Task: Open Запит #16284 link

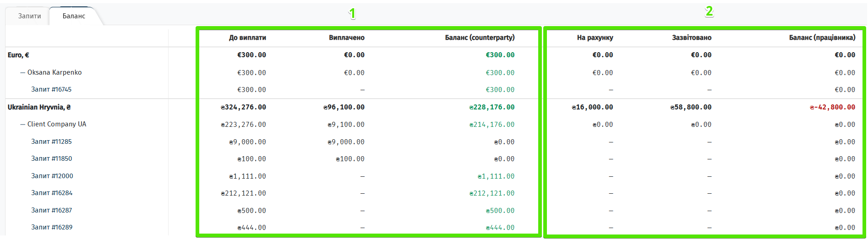Action: click(51, 193)
